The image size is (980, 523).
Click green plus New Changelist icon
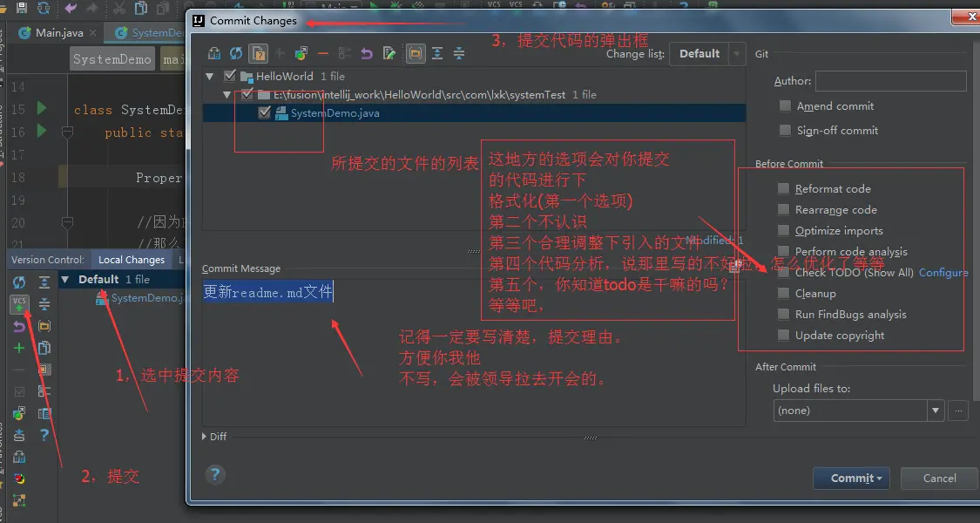click(x=19, y=348)
